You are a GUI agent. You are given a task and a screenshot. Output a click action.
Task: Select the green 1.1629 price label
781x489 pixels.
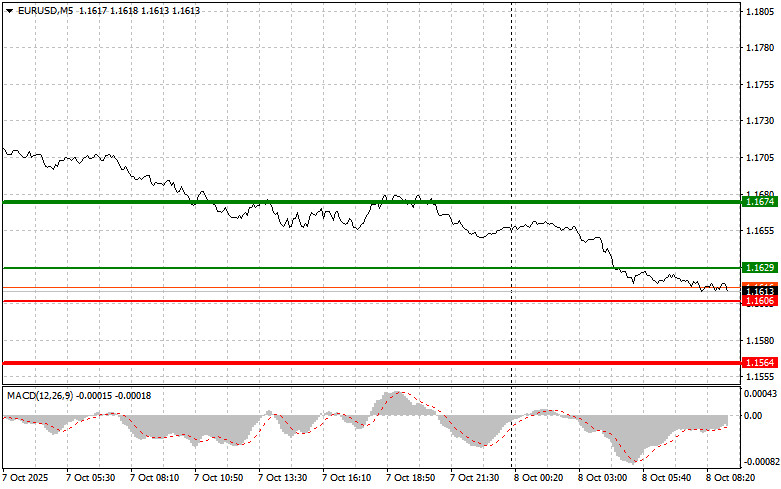tap(759, 268)
